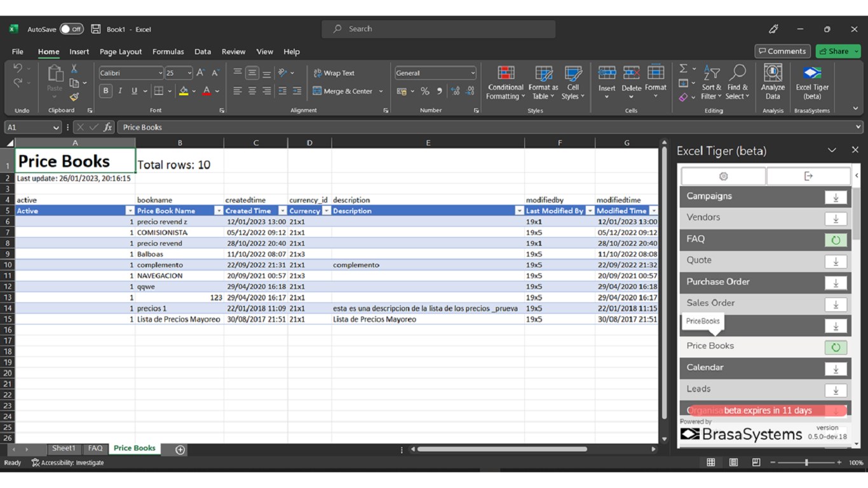Viewport: 868px width, 488px height.
Task: Open the File menu
Action: pyautogui.click(x=18, y=51)
